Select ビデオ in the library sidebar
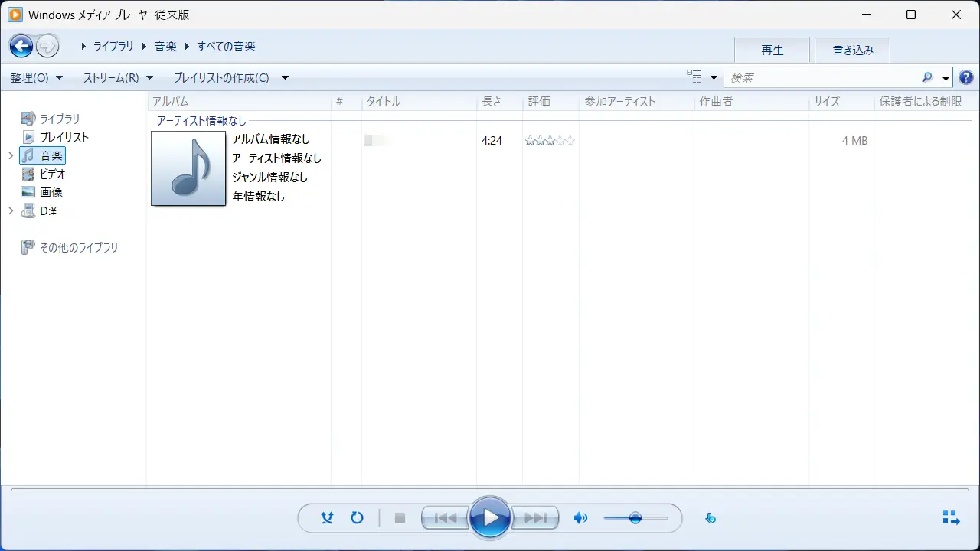 [52, 174]
